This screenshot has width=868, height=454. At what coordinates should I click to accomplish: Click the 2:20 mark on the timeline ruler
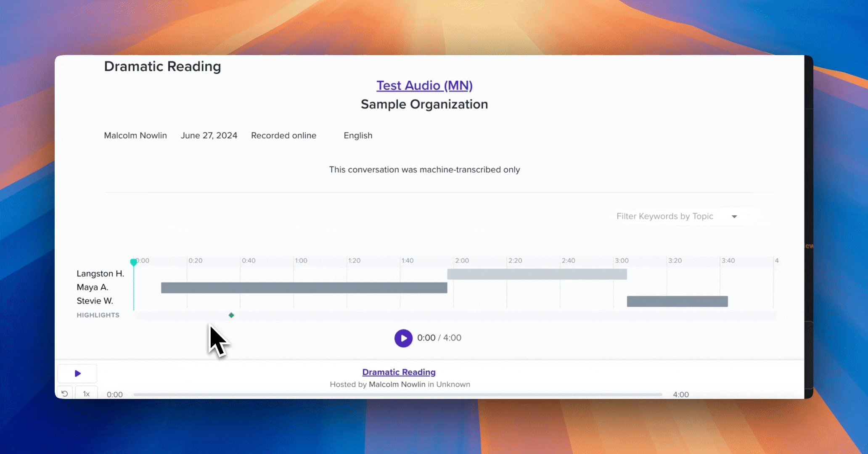[515, 261]
